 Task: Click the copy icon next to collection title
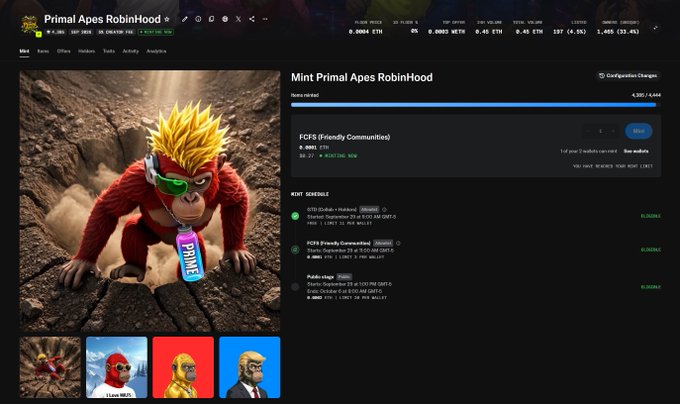pos(211,19)
